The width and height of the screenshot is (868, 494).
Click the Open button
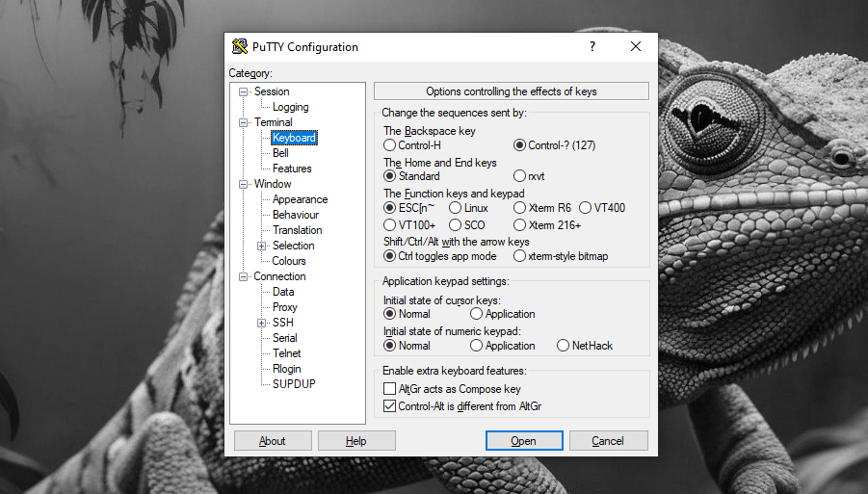[524, 441]
